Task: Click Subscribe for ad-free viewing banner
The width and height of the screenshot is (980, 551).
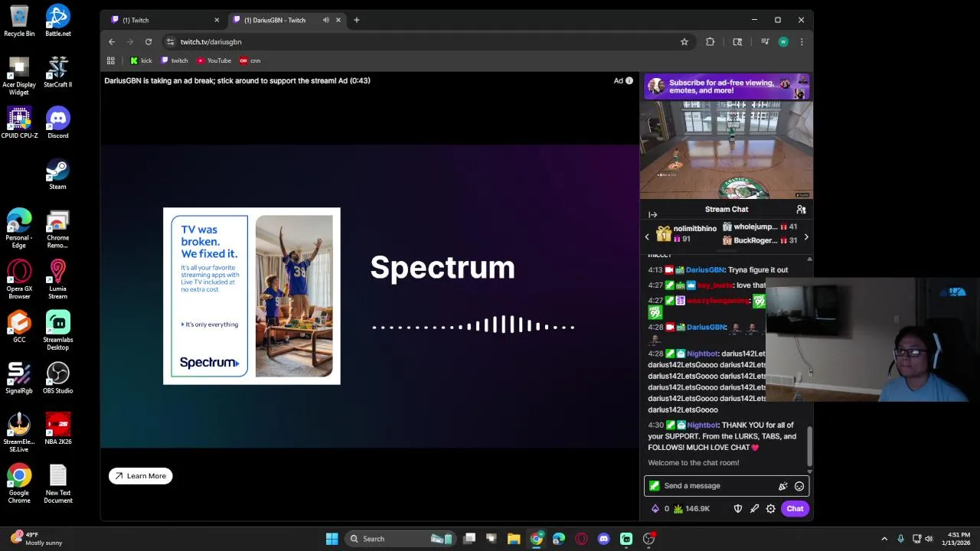Action: point(727,87)
